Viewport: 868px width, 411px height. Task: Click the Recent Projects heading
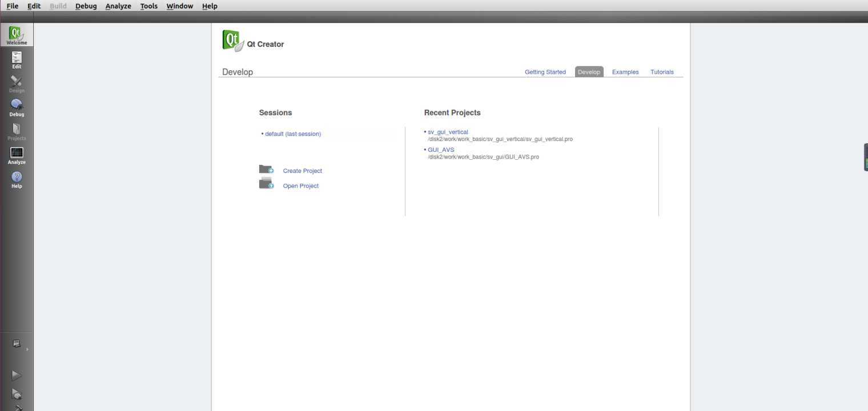452,112
